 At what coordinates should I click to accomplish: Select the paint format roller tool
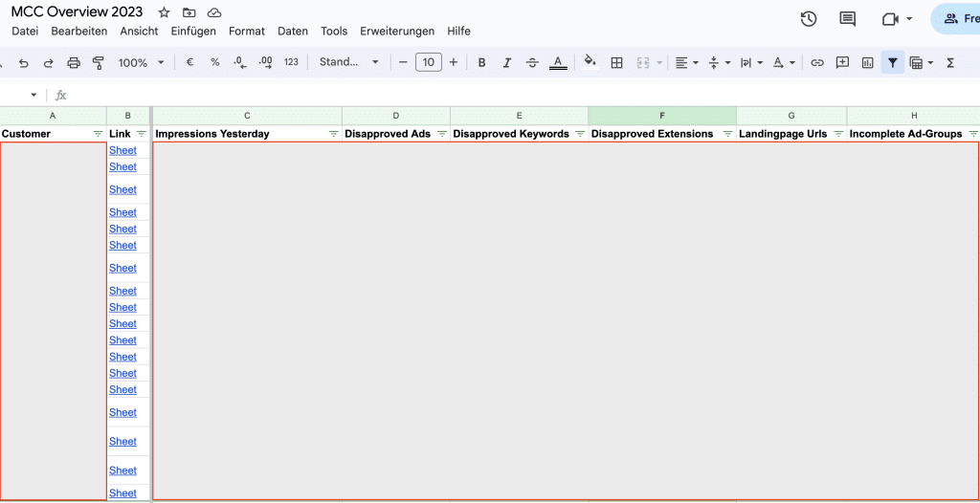[98, 62]
